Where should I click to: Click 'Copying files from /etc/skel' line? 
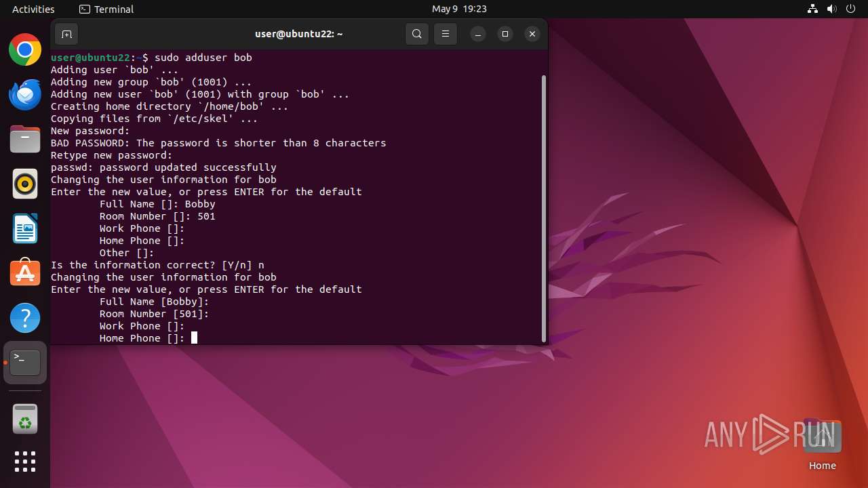155,119
